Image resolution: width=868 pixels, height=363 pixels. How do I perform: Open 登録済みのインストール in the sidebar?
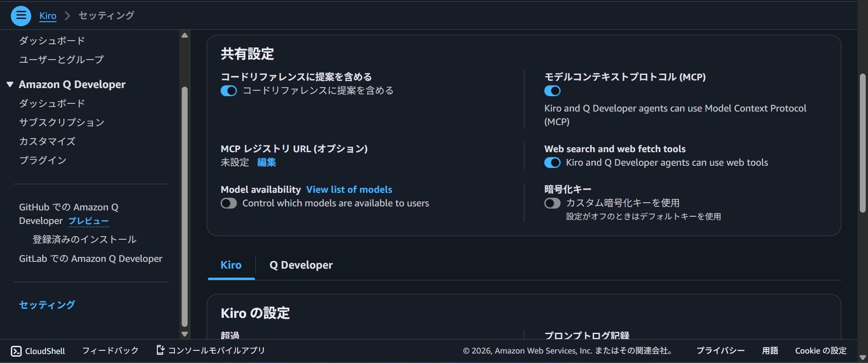(x=85, y=239)
